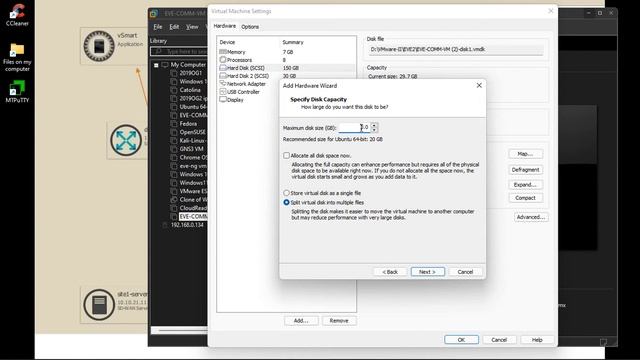Image resolution: width=640 pixels, height=360 pixels.
Task: Click Disk file path field
Action: point(456,49)
